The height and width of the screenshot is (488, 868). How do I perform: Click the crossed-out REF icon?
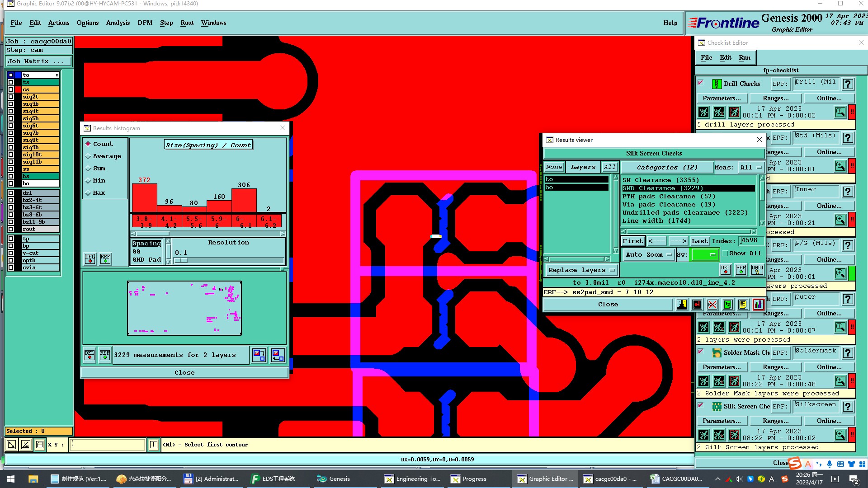[712, 305]
